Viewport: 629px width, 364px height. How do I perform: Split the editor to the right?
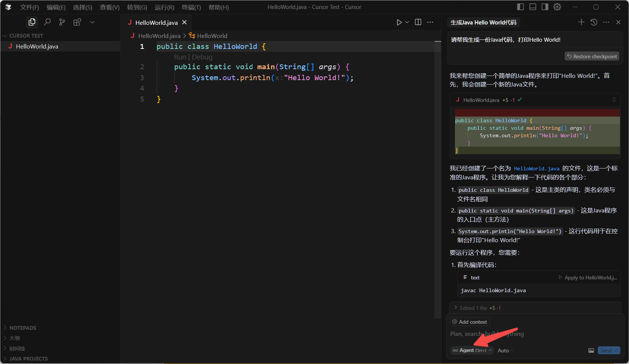click(x=418, y=22)
